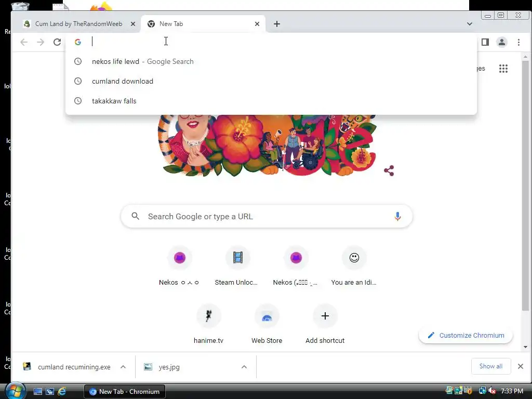This screenshot has width=532, height=399.
Task: Click the switch-between-windows quick launch icon
Action: [50, 391]
